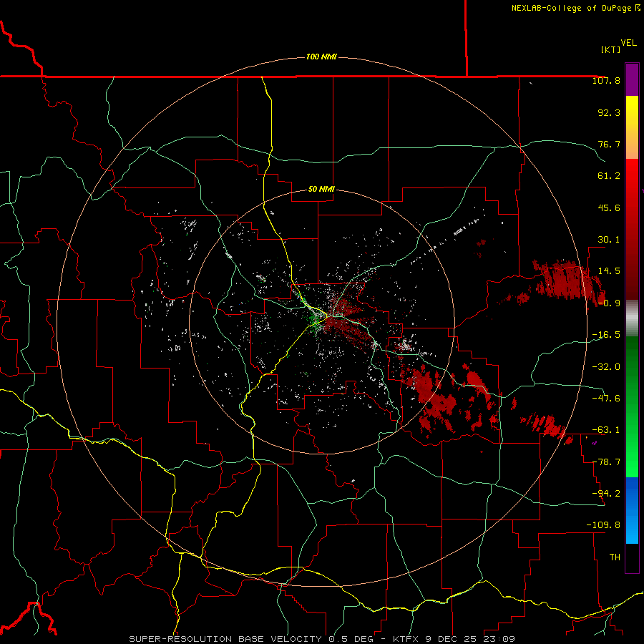Click the -109.8 legend value
Image resolution: width=644 pixels, height=644 pixels.
tap(603, 525)
